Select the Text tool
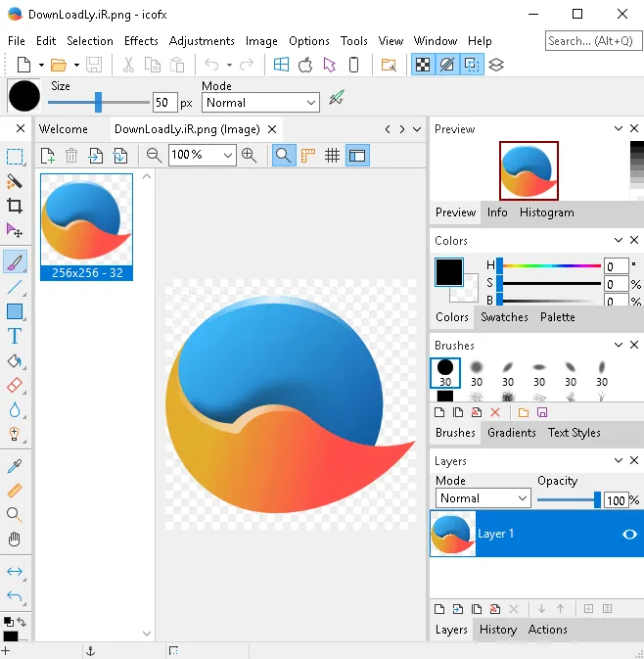644x659 pixels. pyautogui.click(x=15, y=337)
